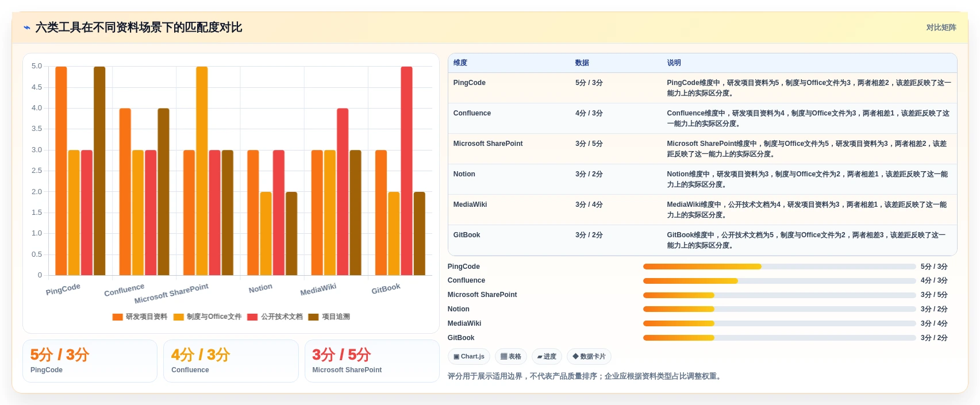Click the Confluence progress bar
Viewport: 980px width, 405px height.
(779, 281)
